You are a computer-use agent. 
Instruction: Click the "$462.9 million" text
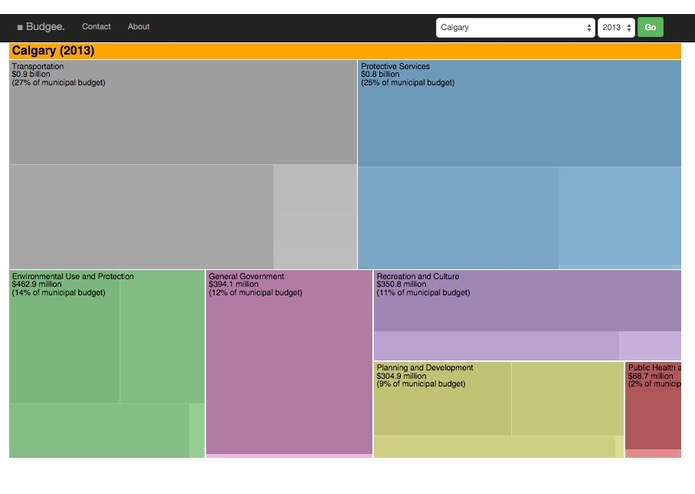pyautogui.click(x=37, y=284)
